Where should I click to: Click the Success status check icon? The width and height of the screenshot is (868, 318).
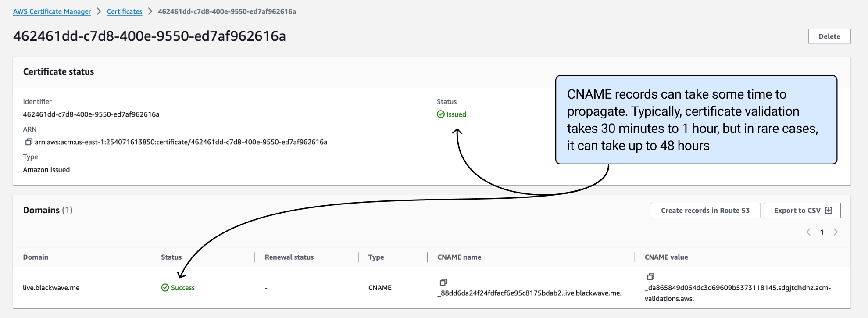point(165,288)
